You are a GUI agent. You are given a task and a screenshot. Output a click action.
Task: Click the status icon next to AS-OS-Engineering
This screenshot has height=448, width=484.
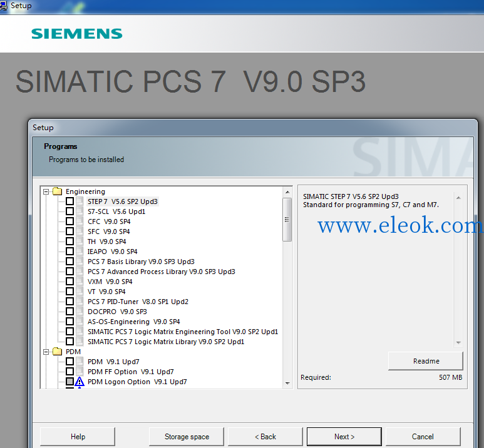[80, 322]
